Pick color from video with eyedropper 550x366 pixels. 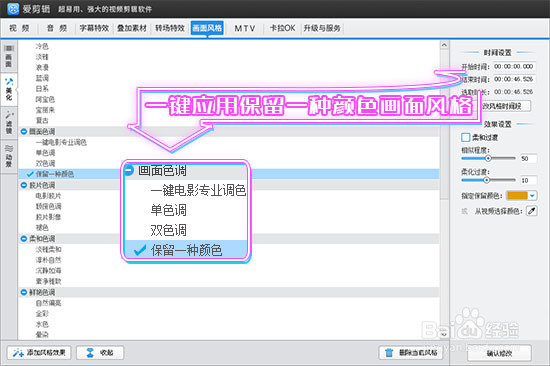(532, 211)
